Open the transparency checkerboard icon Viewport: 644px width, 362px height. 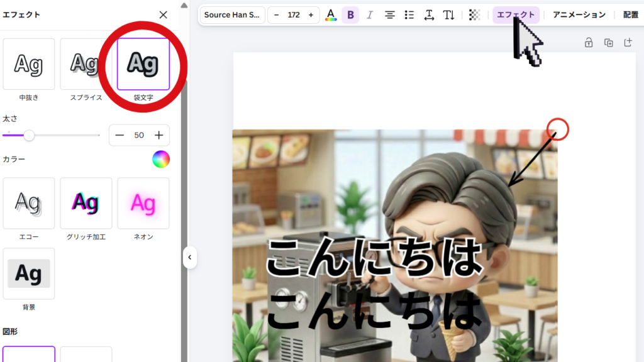point(475,15)
